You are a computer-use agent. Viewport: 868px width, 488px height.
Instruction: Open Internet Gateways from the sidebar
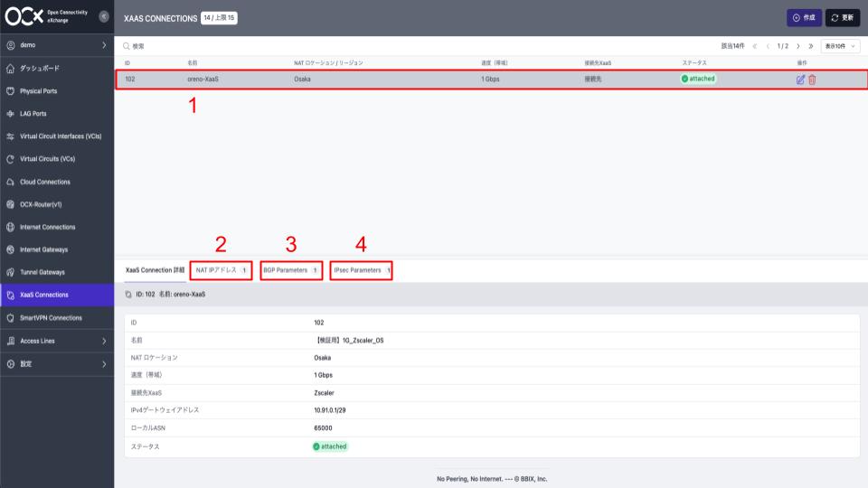[43, 249]
